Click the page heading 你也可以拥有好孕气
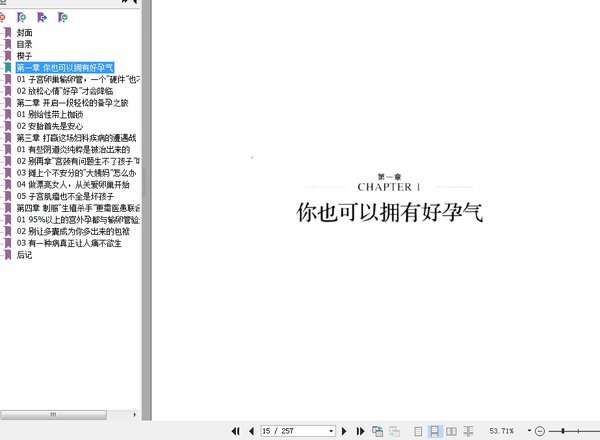 click(390, 212)
